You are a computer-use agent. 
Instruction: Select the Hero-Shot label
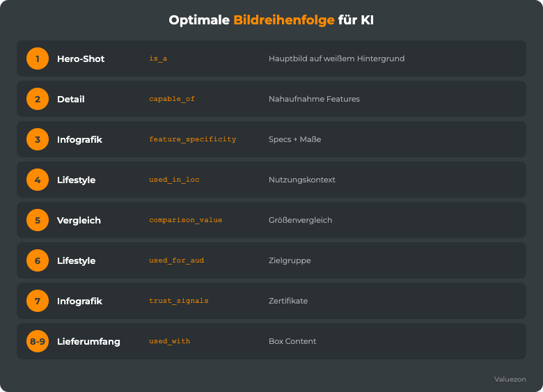[x=81, y=59]
